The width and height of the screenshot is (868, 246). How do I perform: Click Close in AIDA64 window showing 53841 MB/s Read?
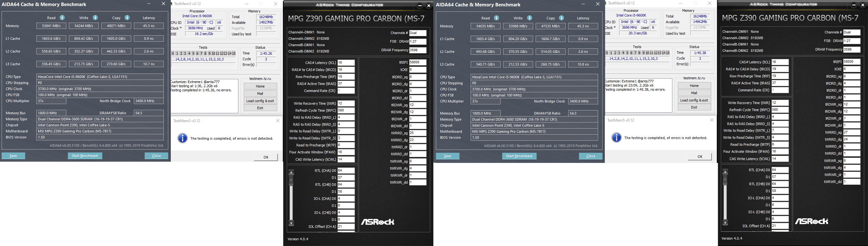click(x=156, y=156)
